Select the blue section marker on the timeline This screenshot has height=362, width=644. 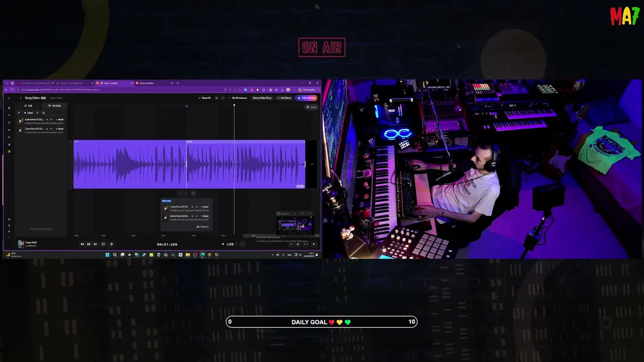pos(186,106)
